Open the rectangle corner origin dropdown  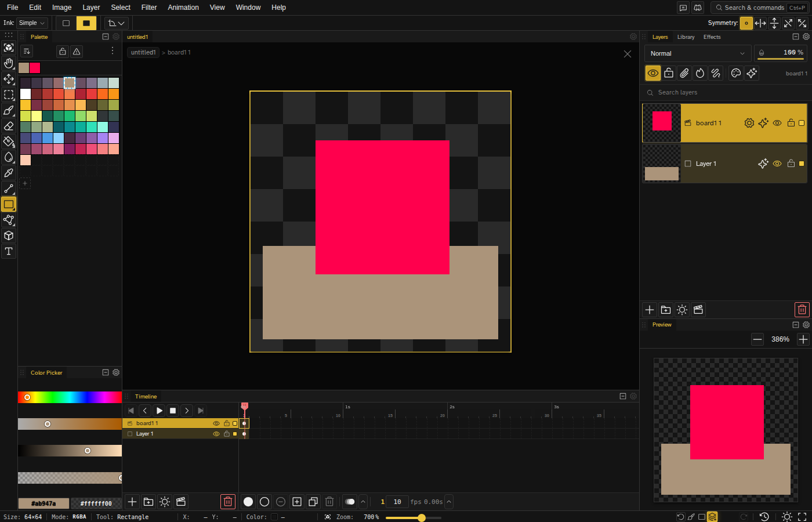tap(117, 23)
